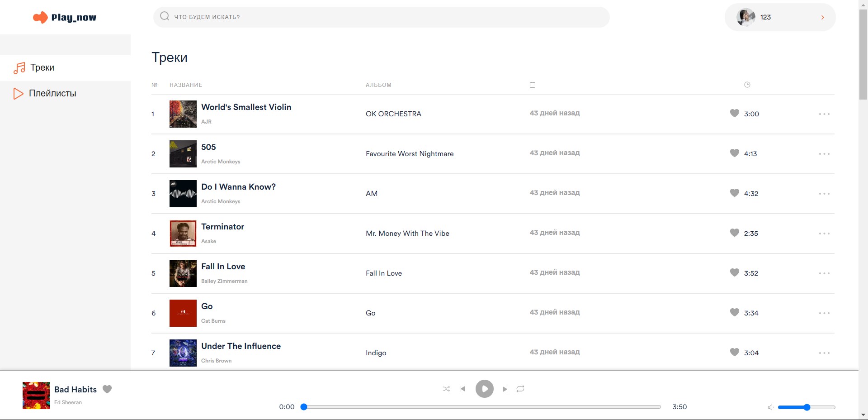868x420 pixels.
Task: Skip to previous track
Action: tap(463, 389)
